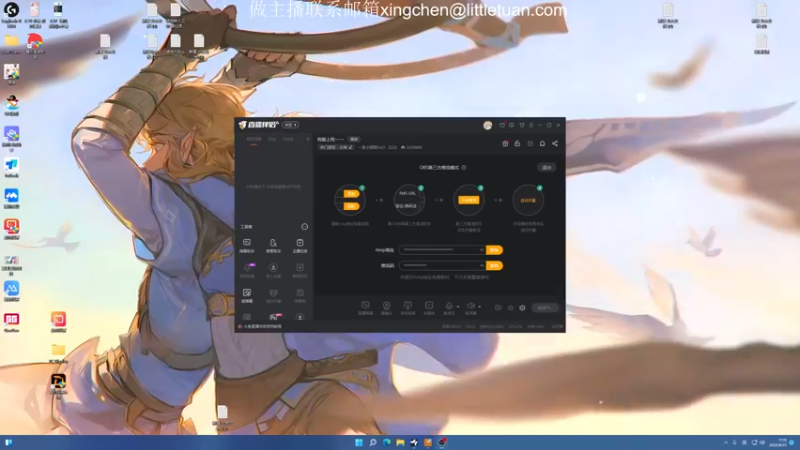The height and width of the screenshot is (450, 800).
Task: Open help icon beside OBS third-party mode title
Action: coord(464,167)
